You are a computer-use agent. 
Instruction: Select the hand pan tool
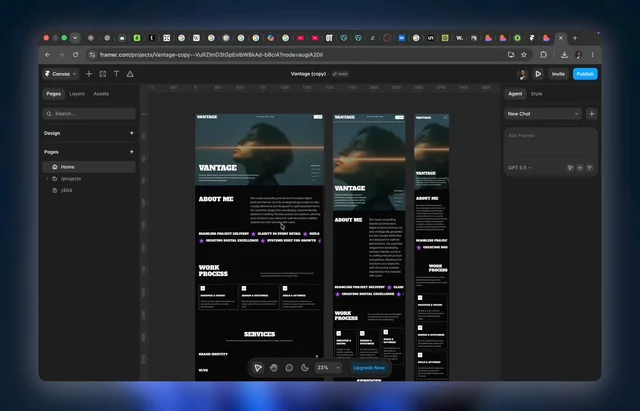pyautogui.click(x=273, y=368)
